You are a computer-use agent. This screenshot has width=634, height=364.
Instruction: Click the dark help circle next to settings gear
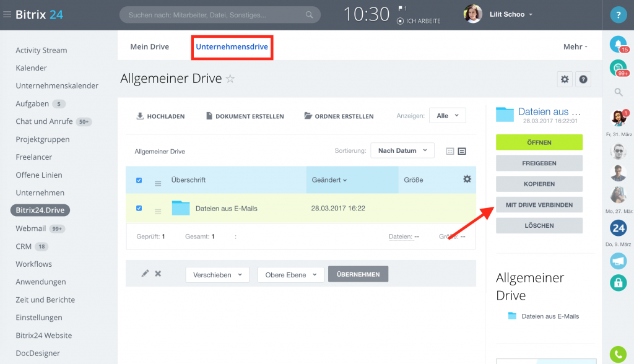point(583,79)
